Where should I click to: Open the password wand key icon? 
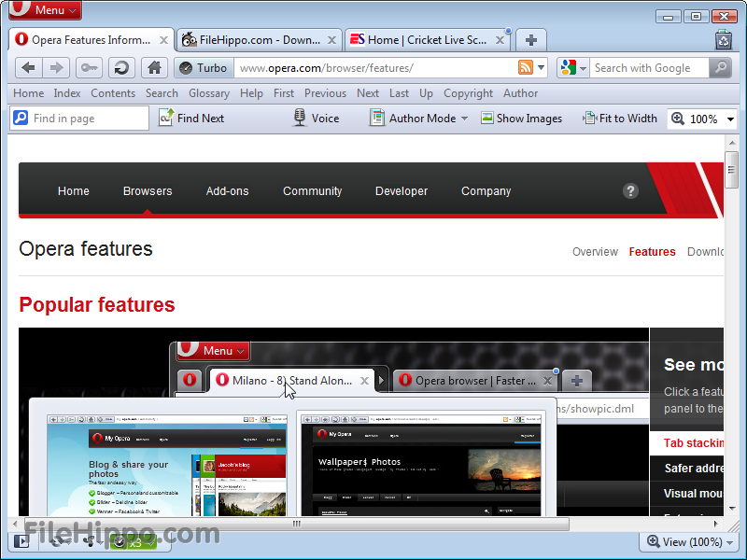(89, 68)
